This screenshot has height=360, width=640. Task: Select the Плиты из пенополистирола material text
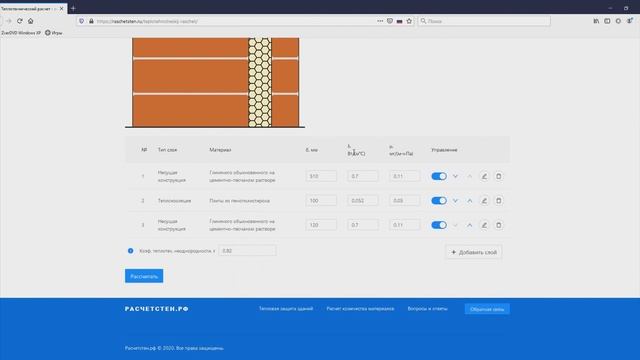[240, 201]
